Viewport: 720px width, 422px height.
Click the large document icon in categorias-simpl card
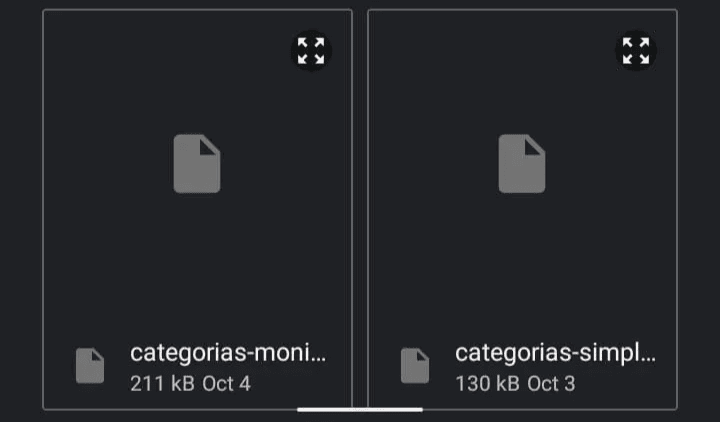(x=522, y=164)
